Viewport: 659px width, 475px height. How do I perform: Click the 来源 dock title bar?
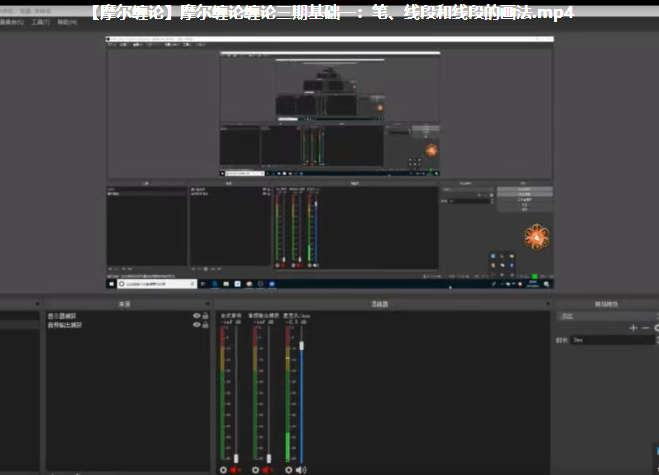coord(128,303)
